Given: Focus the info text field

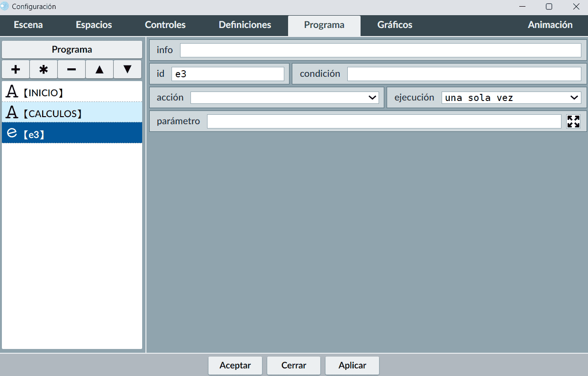Looking at the screenshot, I should coord(380,50).
